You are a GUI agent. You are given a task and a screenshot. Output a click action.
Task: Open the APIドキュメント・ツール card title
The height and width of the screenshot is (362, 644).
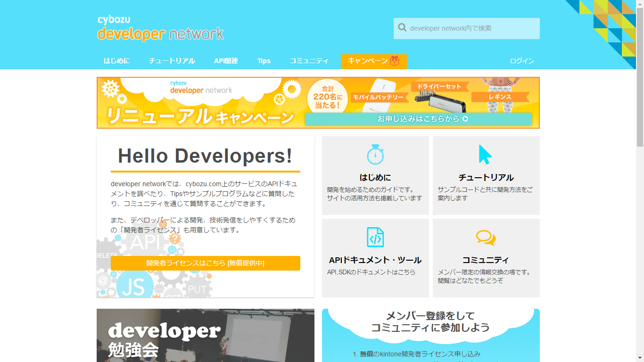[375, 260]
